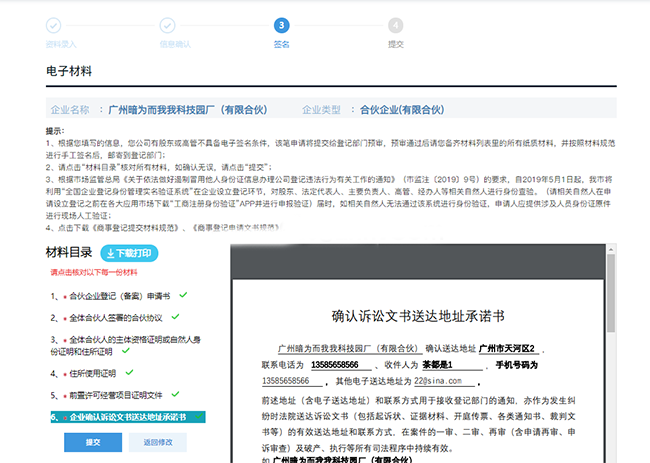Click step 2 checkmark circle 信息确认
Image resolution: width=650 pixels, height=463 pixels.
click(x=167, y=25)
